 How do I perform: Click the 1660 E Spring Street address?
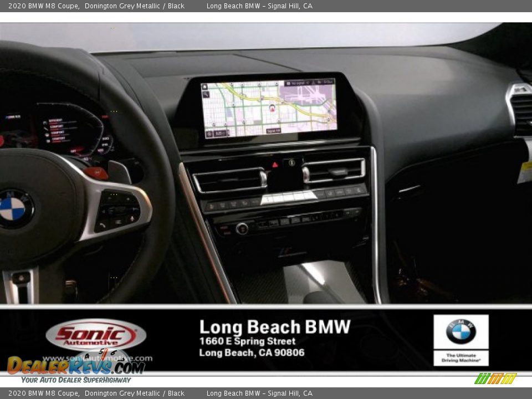(247, 341)
